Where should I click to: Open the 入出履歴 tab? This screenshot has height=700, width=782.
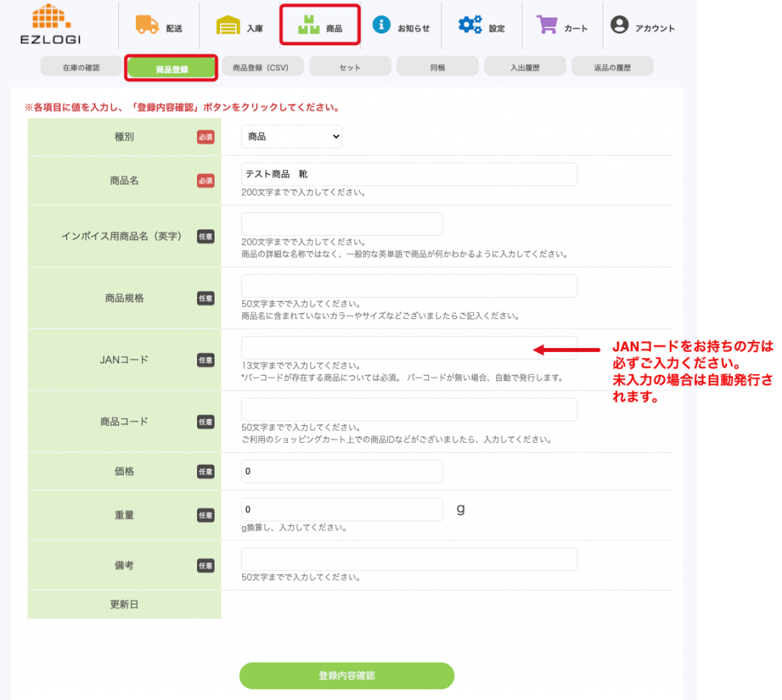(525, 67)
